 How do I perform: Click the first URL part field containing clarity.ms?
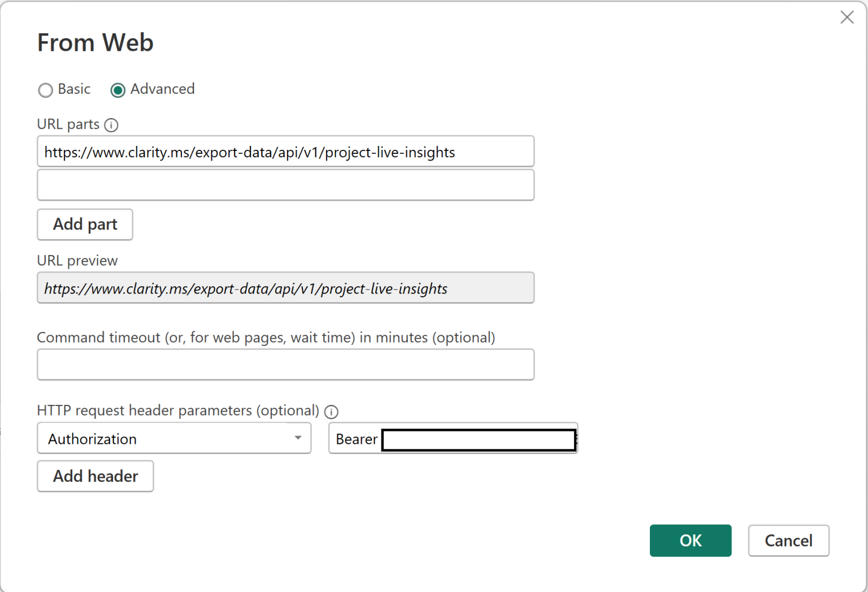point(285,152)
